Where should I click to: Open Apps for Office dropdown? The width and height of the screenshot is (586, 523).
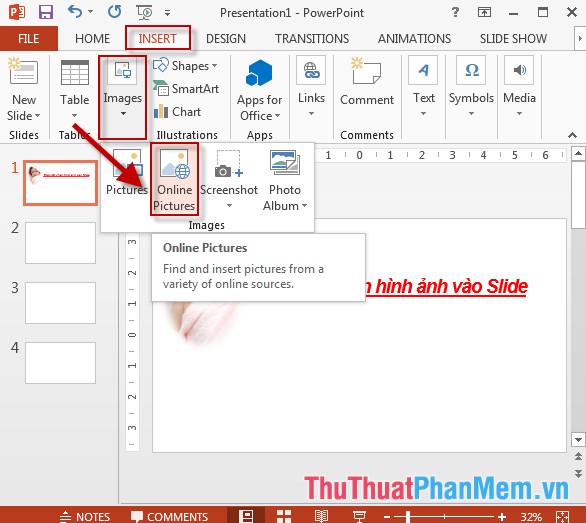point(259,90)
